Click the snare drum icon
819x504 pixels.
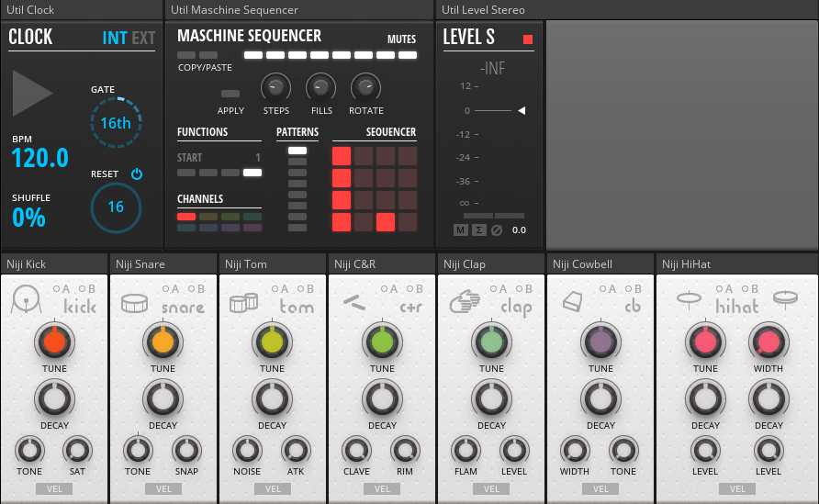tap(135, 303)
